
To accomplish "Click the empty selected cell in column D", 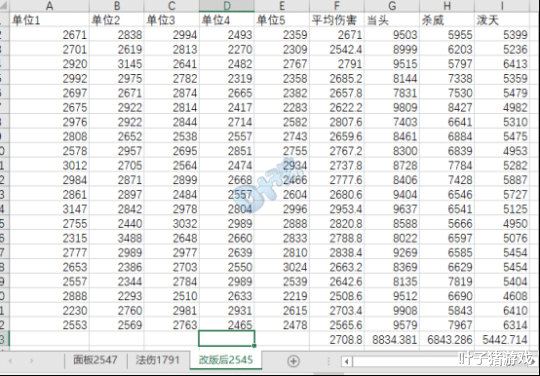I will pos(227,338).
